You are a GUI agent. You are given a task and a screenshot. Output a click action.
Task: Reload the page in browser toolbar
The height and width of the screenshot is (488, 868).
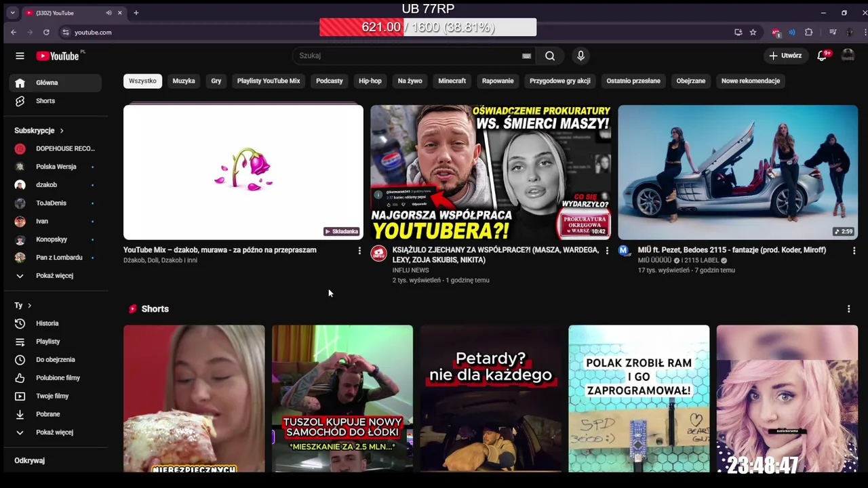(46, 32)
